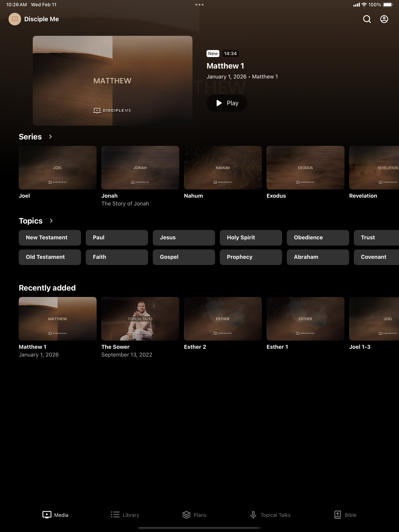The image size is (399, 532).
Task: Open the user profile icon
Action: (x=384, y=19)
